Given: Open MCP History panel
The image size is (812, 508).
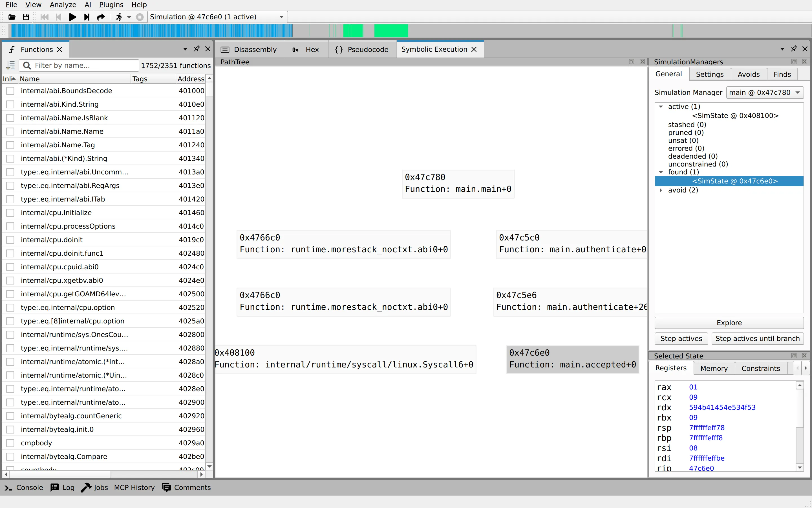Looking at the screenshot, I should (x=134, y=487).
